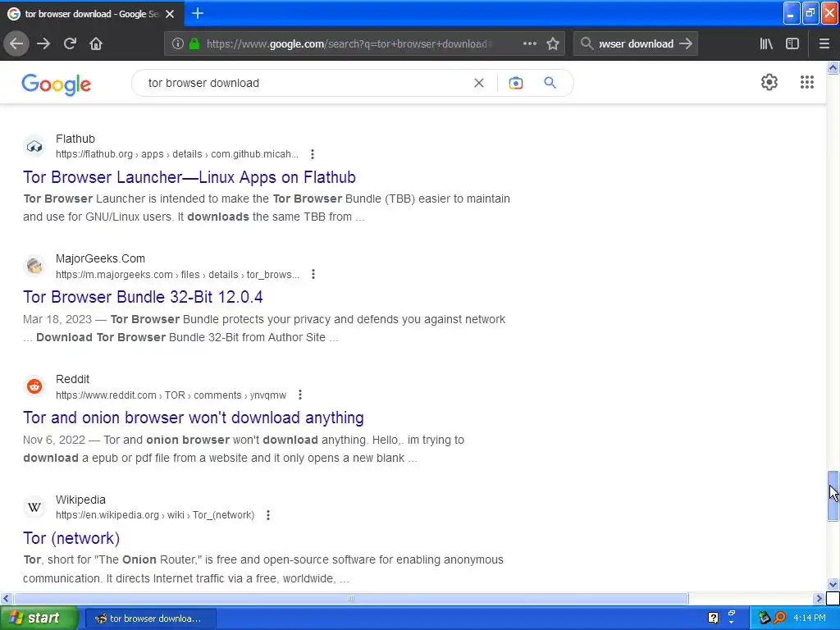Click the Reddit site favicon
Viewport: 840px width, 630px height.
(34, 386)
